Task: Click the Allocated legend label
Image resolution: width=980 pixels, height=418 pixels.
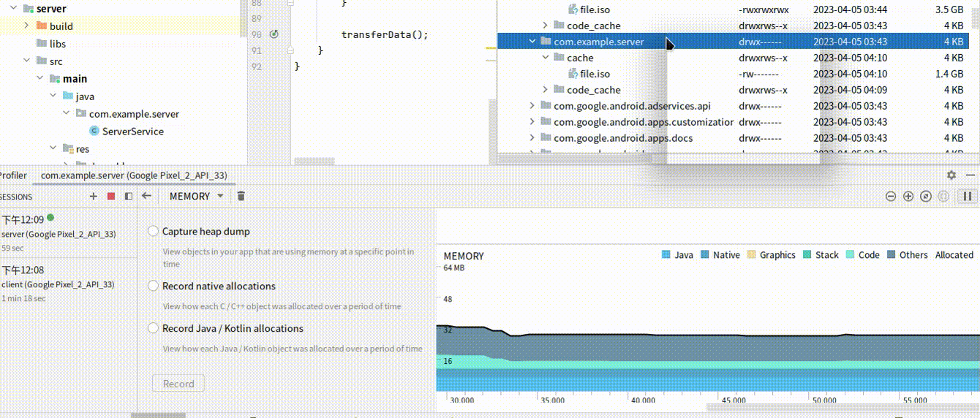Action: pos(954,255)
